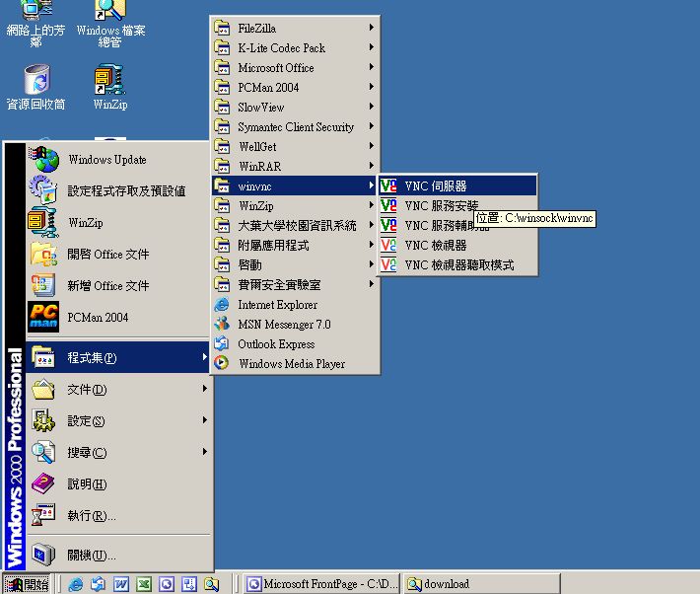Image resolution: width=700 pixels, height=594 pixels.
Task: Click the 搜尋(C) magnifier icon
Action: 43,452
